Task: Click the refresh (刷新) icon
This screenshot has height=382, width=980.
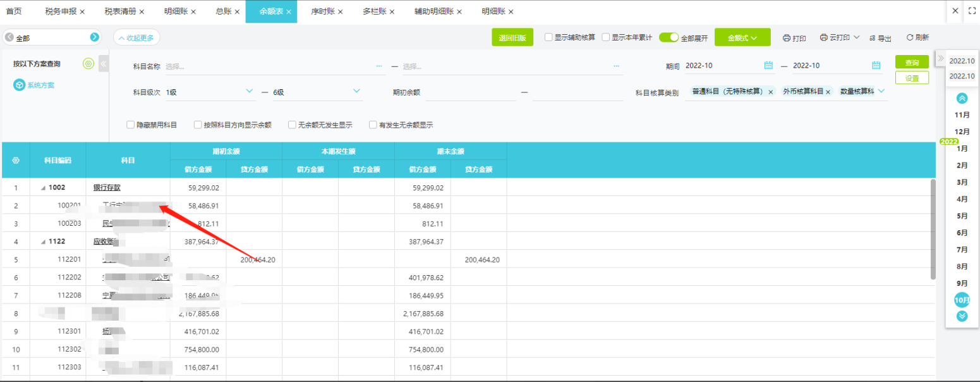Action: (x=910, y=38)
